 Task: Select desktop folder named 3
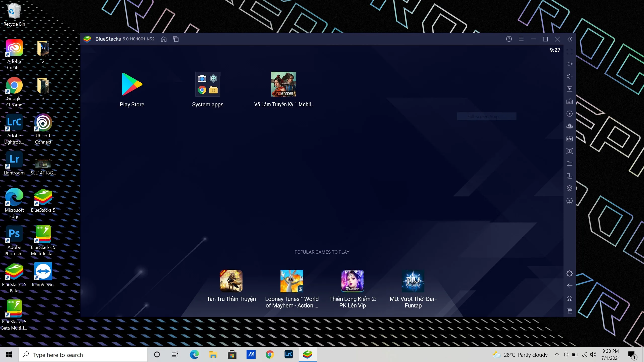(x=43, y=89)
